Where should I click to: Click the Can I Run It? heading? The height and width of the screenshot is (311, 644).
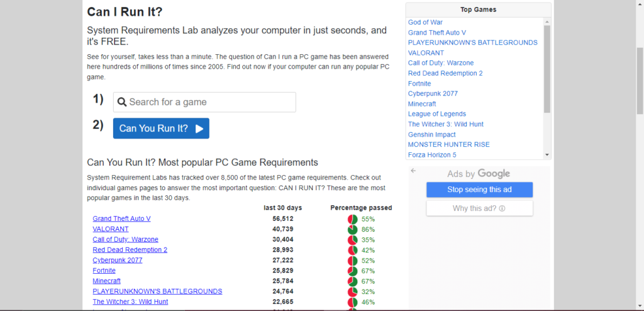(x=125, y=12)
